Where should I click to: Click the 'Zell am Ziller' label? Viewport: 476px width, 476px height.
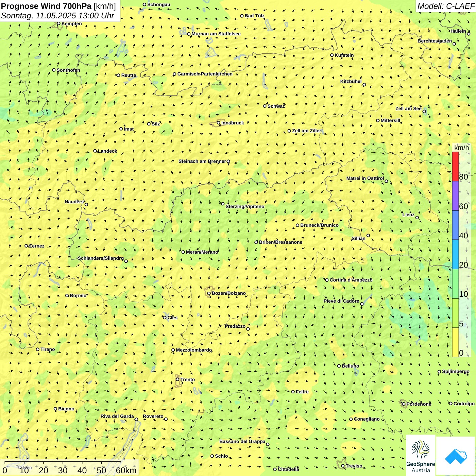tap(307, 131)
